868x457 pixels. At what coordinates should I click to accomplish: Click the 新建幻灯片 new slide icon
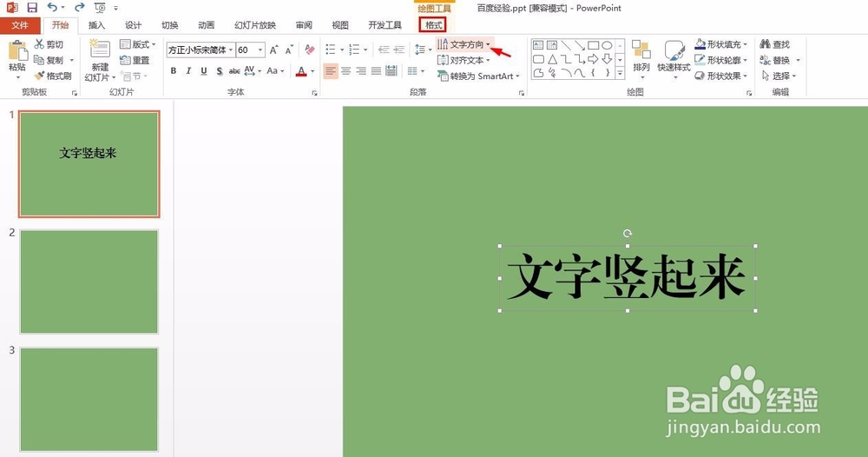(100, 49)
